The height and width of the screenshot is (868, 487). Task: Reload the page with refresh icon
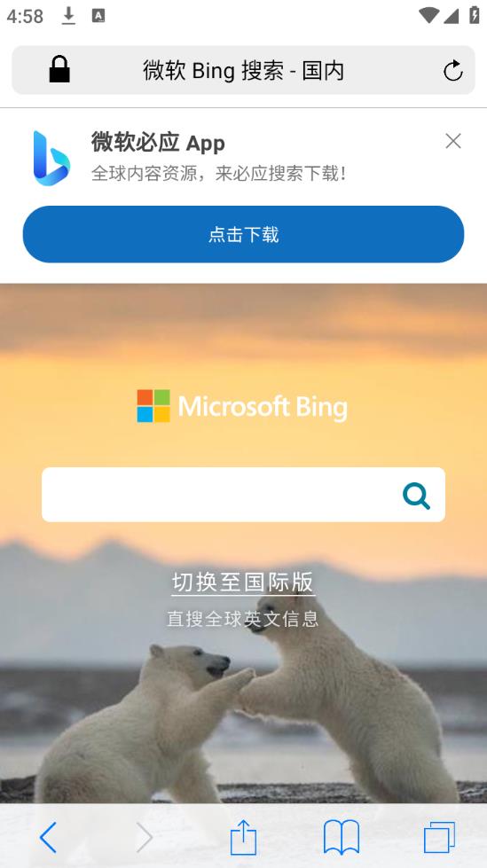[452, 70]
